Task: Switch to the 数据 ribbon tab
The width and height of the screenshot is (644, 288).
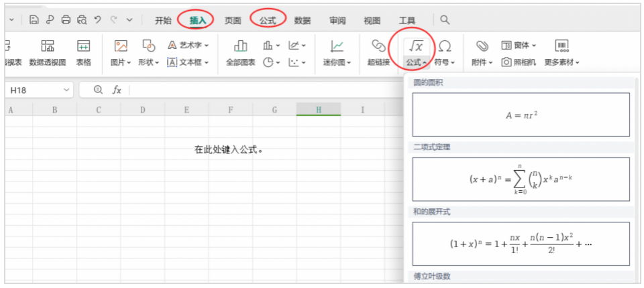Action: pyautogui.click(x=303, y=21)
